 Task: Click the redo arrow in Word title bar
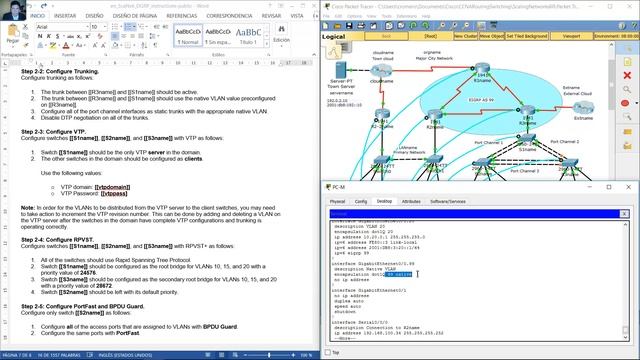tap(43, 6)
